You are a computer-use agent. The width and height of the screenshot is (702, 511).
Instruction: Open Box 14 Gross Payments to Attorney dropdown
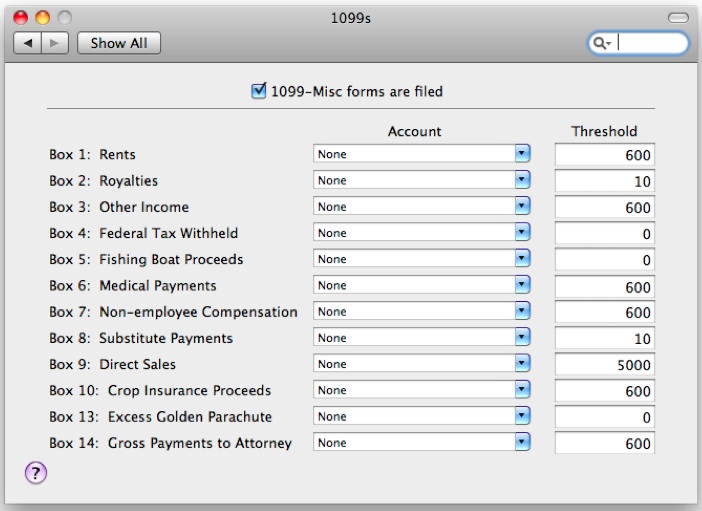[422, 442]
